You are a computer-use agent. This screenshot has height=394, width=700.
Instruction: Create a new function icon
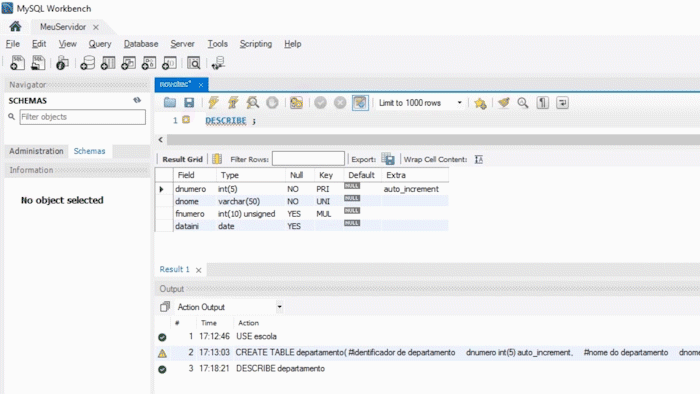point(169,63)
